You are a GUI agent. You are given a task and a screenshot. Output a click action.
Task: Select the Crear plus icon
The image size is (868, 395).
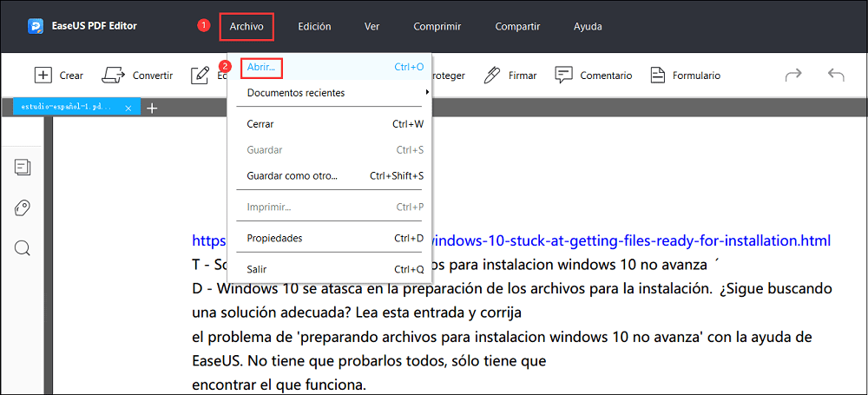click(x=43, y=76)
